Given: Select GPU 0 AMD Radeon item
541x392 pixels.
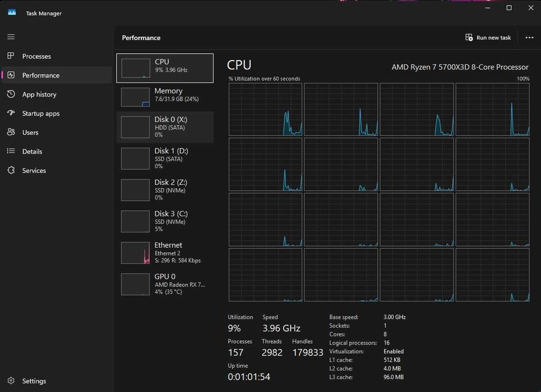Looking at the screenshot, I should 165,284.
